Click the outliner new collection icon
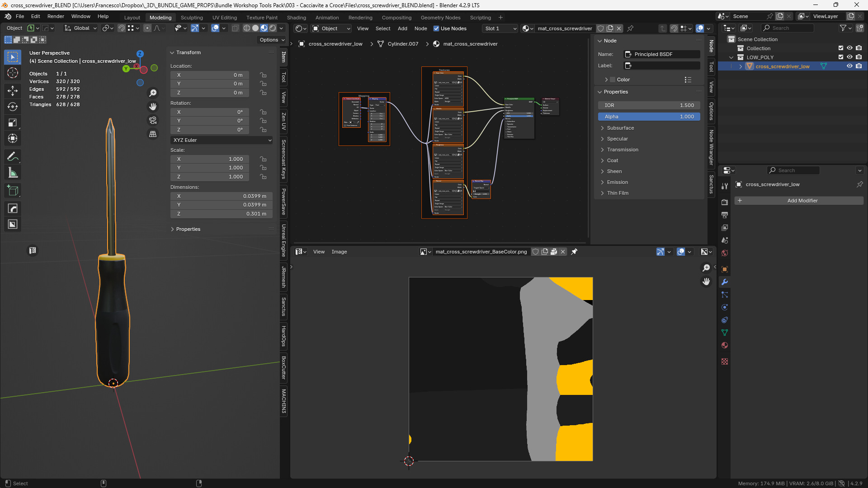 pos(859,28)
